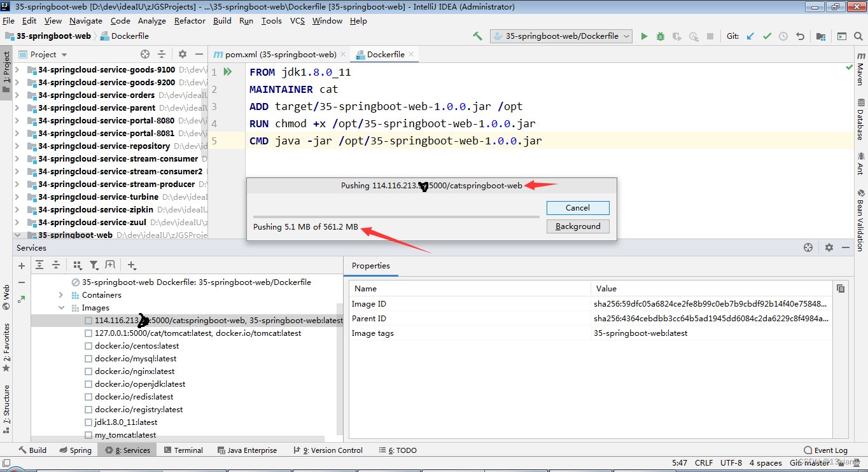Collapse the 35-springboot-web module in Project tree

[17, 235]
